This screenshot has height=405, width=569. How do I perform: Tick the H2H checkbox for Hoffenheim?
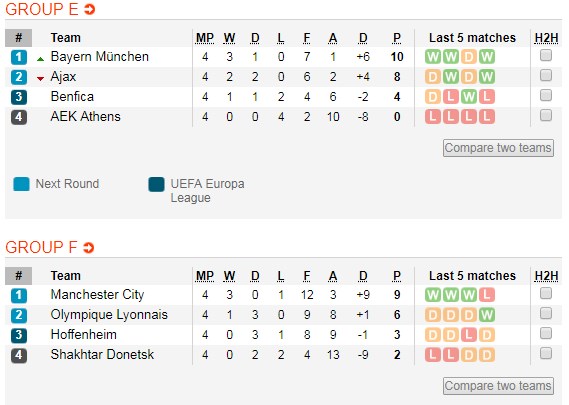point(546,334)
